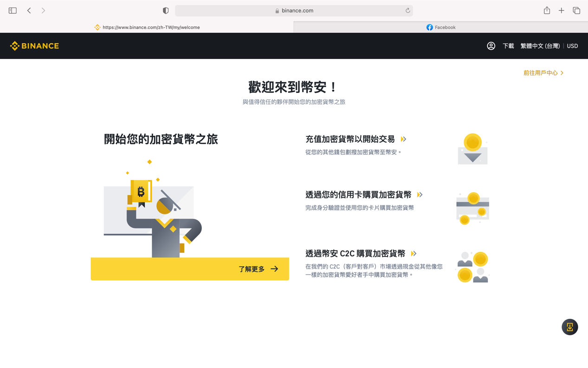Click the lock icon in address bar
This screenshot has height=368, width=588.
277,11
